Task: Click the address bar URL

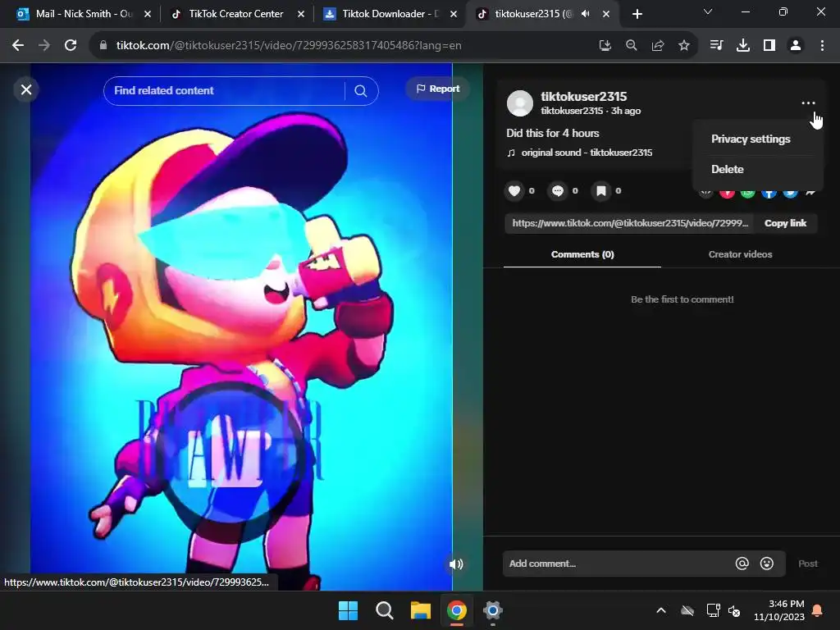Action: point(288,46)
